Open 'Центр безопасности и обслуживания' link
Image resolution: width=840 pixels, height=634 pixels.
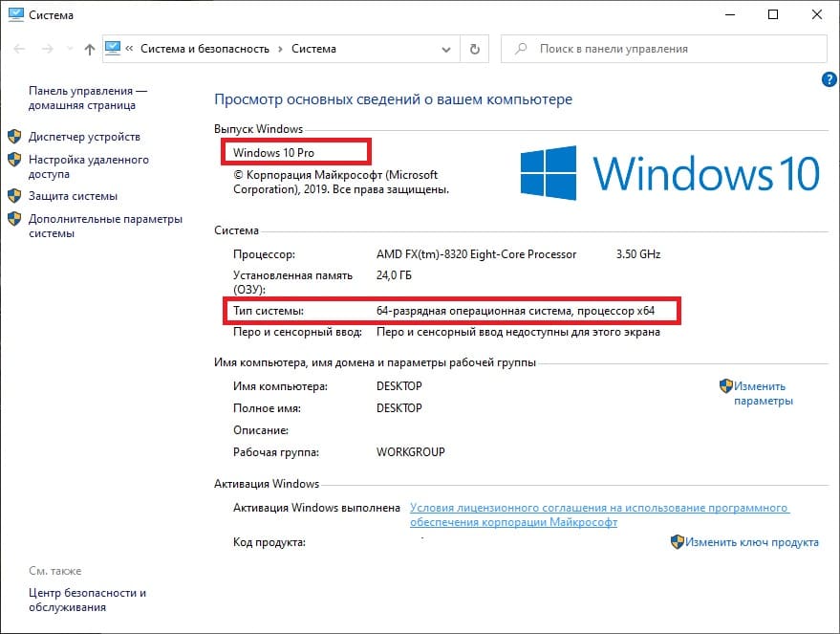87,600
